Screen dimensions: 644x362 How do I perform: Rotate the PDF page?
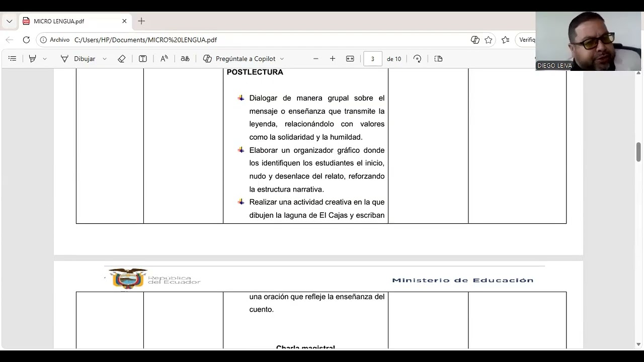point(417,59)
